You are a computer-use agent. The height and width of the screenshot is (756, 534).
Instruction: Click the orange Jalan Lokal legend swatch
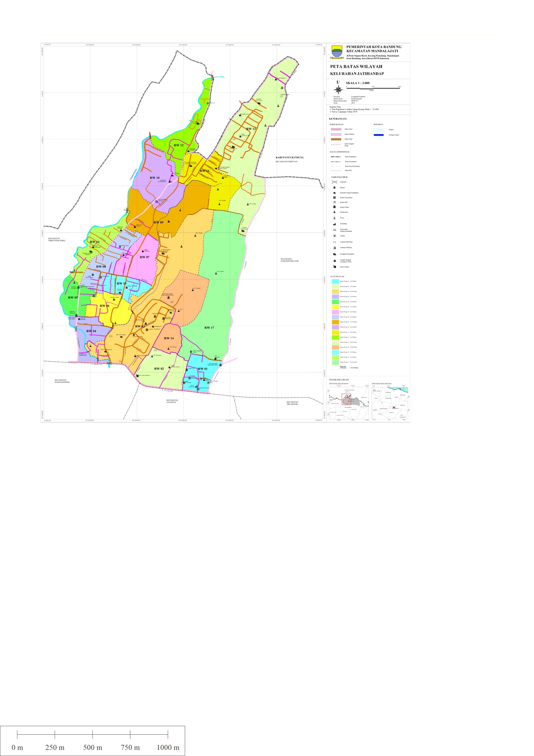pos(336,139)
